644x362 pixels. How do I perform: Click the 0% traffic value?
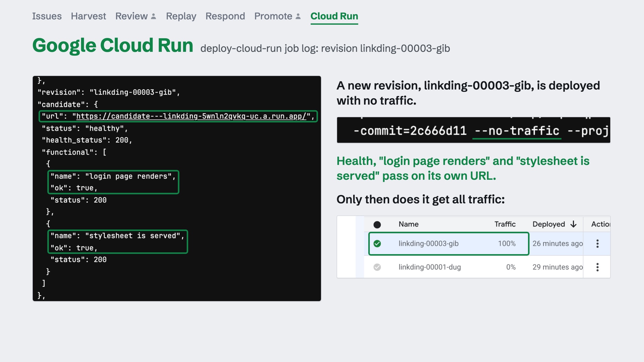511,267
